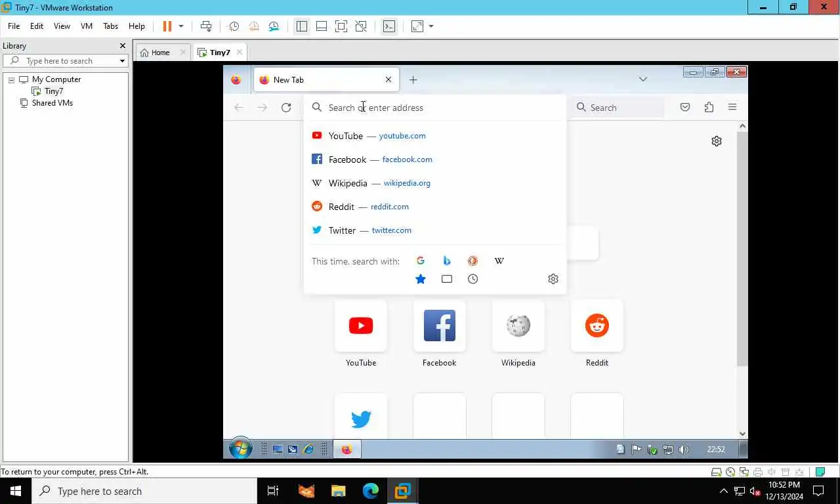This screenshot has width=840, height=504.
Task: Open the Library search dropdown arrow
Action: 122,61
